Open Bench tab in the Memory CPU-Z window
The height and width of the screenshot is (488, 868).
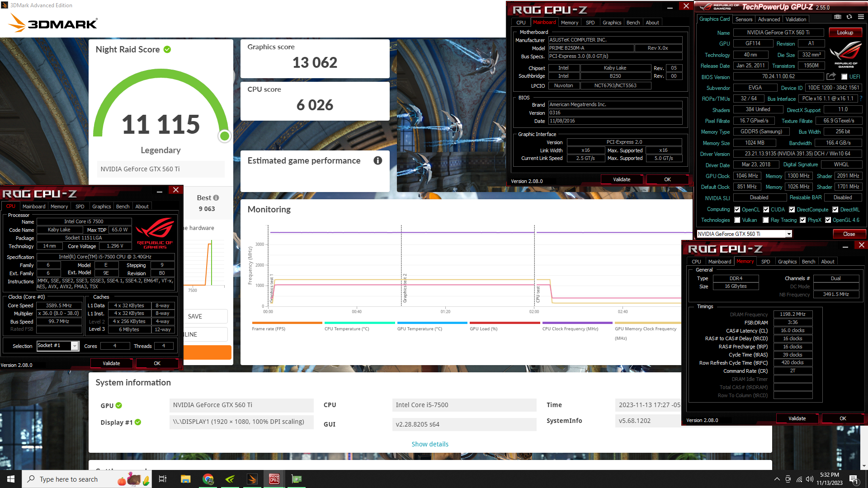click(808, 262)
